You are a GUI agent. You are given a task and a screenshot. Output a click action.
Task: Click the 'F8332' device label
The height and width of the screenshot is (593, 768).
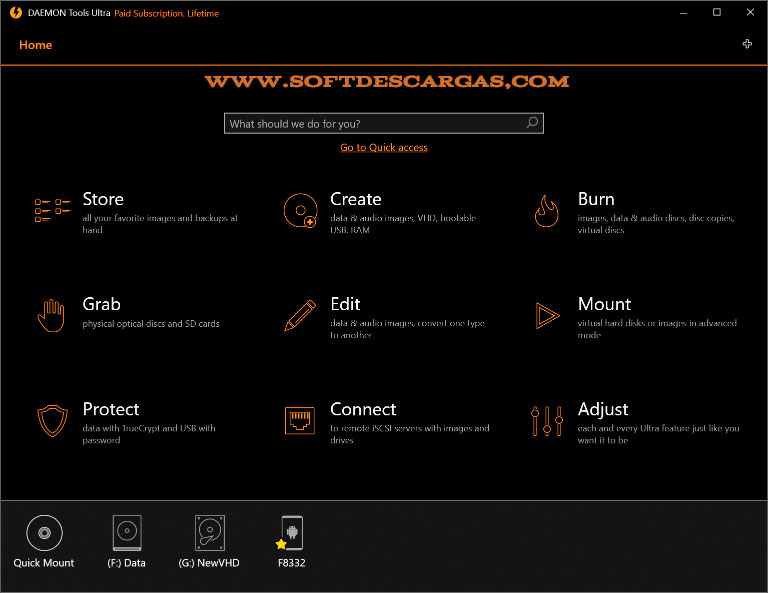pos(292,563)
